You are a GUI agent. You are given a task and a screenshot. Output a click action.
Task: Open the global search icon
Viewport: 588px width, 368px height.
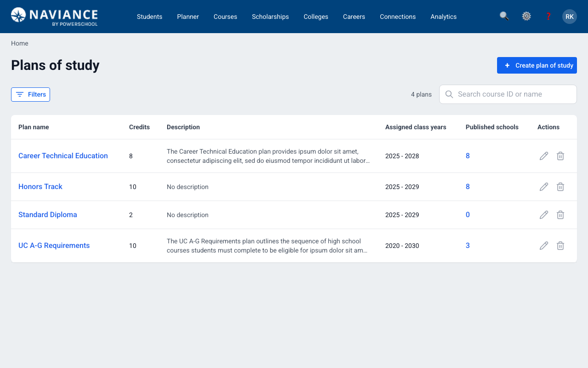tap(504, 16)
